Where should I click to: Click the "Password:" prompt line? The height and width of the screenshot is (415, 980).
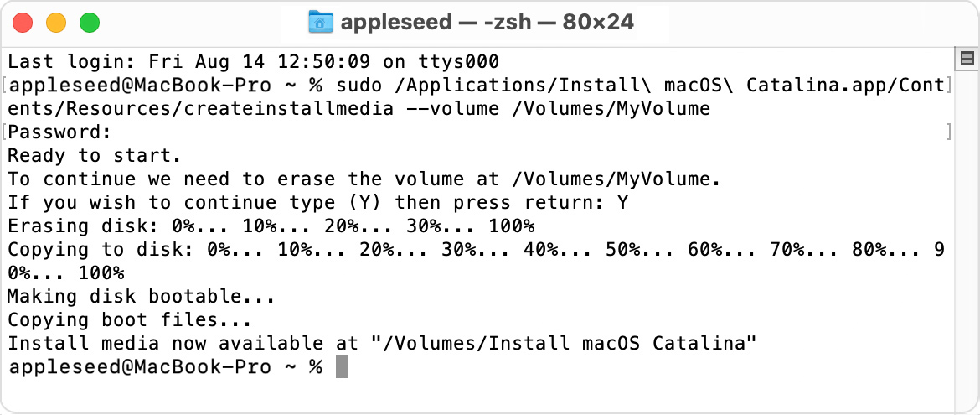pos(59,132)
